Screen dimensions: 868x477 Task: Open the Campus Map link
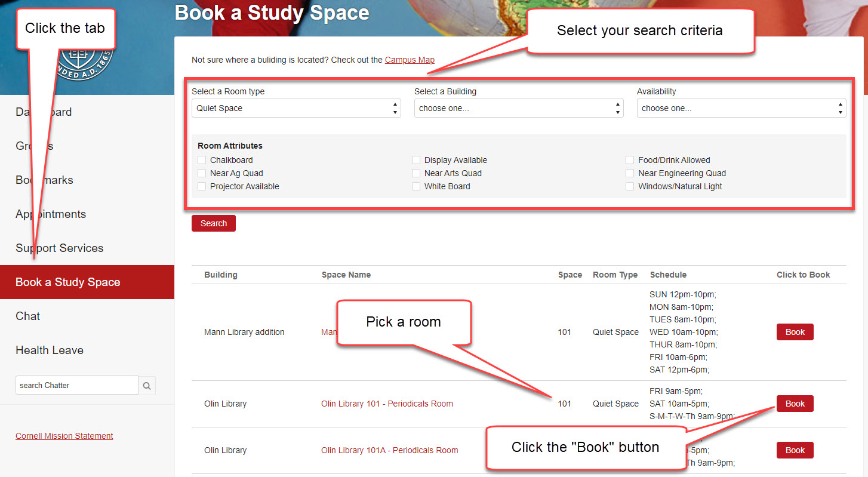point(410,60)
